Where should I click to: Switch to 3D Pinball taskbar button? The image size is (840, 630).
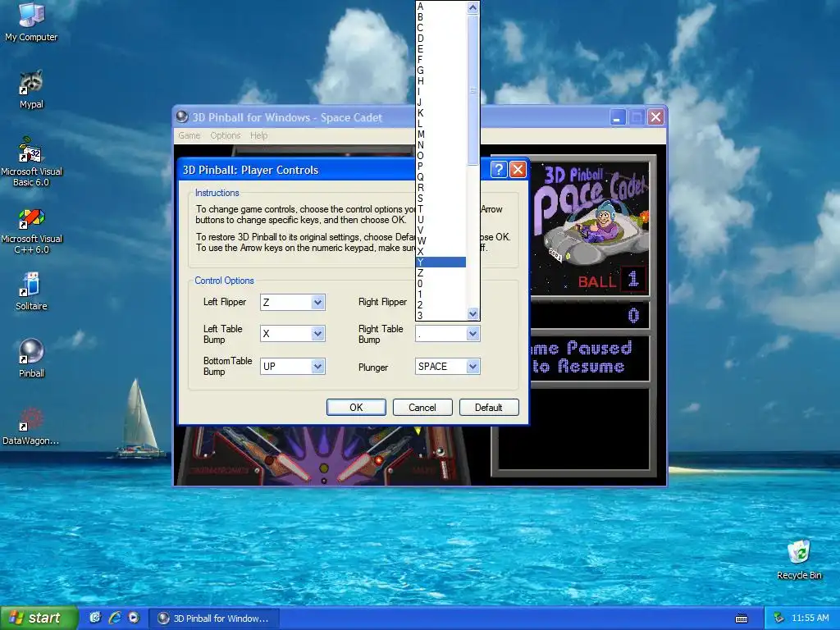[214, 619]
